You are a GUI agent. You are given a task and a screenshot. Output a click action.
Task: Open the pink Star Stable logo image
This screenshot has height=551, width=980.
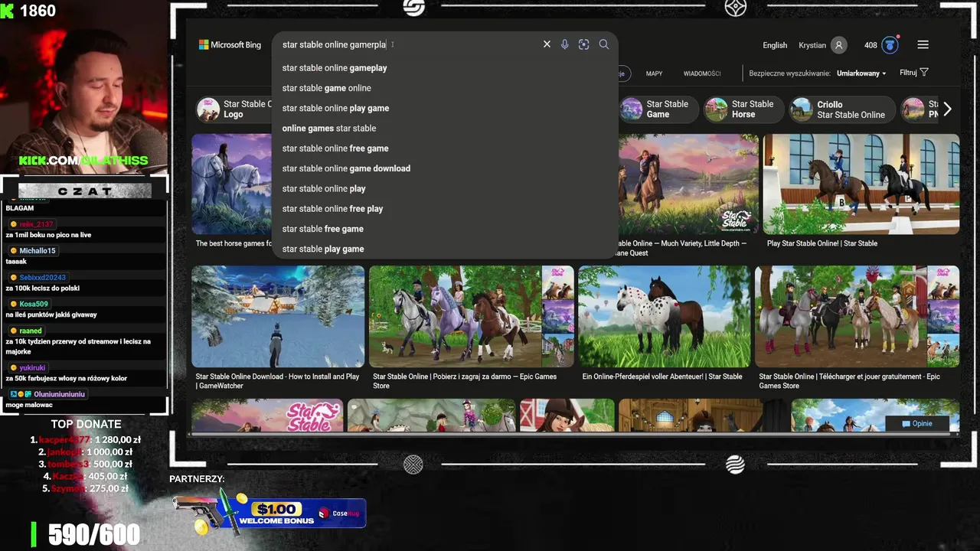(x=267, y=416)
